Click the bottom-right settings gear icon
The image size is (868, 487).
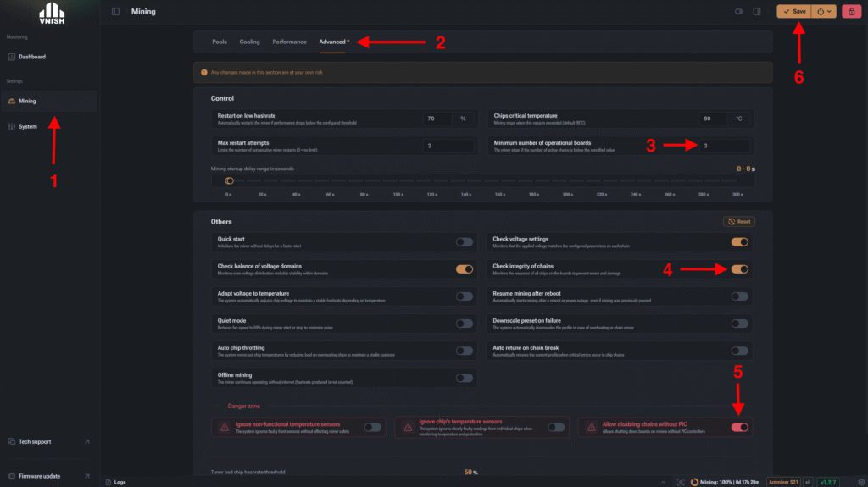click(861, 482)
